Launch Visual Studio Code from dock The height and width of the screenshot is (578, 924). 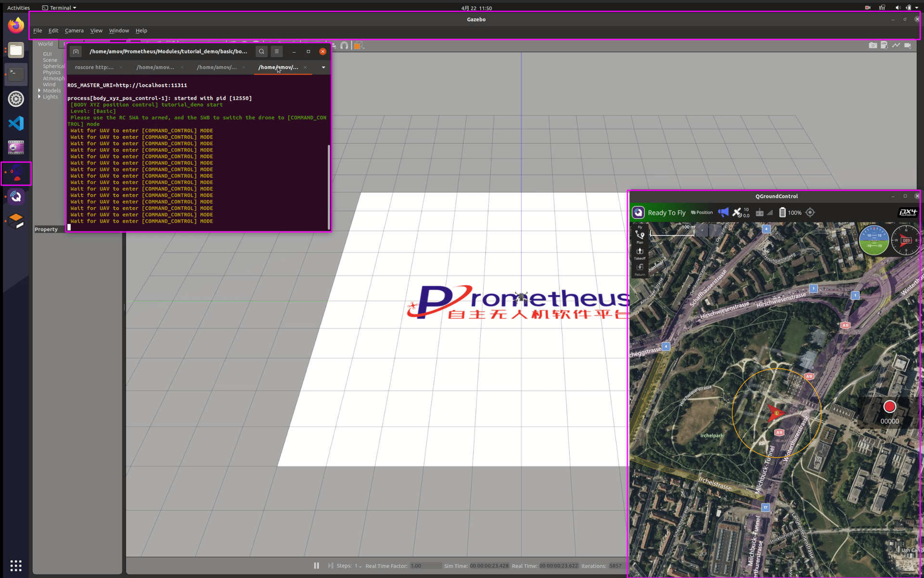(x=16, y=124)
